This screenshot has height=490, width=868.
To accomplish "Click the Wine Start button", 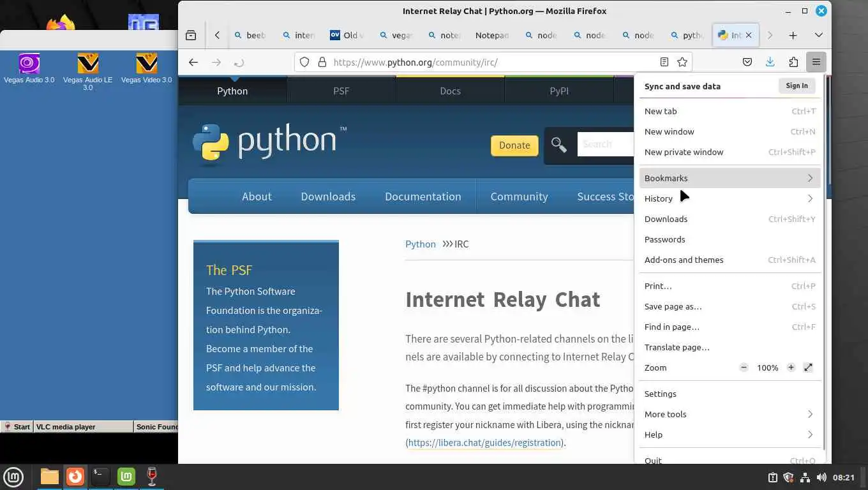I will click(17, 427).
